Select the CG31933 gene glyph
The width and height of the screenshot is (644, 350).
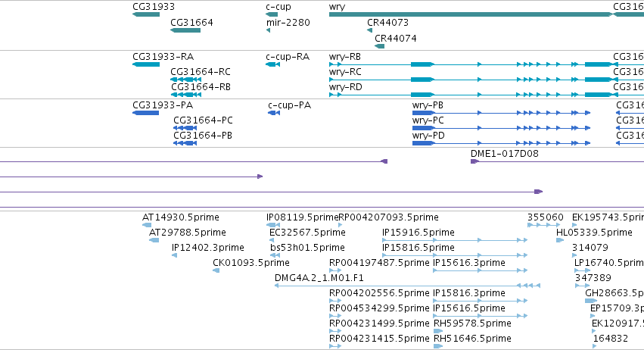[x=146, y=14]
